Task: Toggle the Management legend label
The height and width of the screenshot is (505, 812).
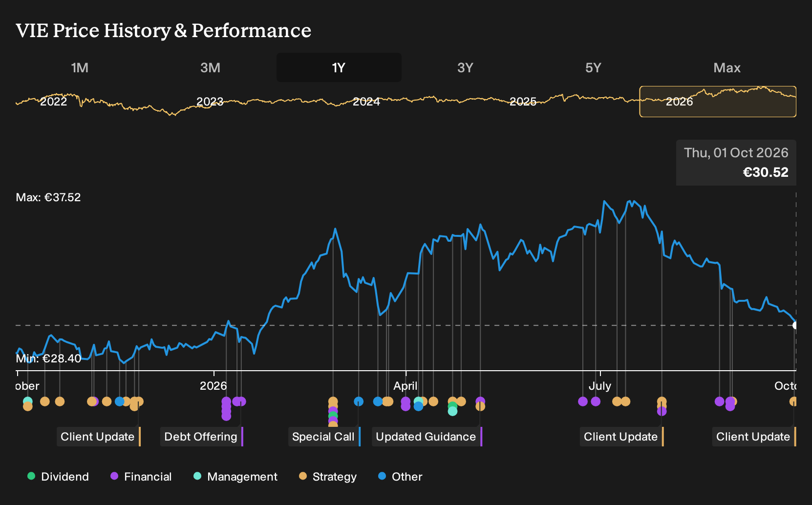Action: click(242, 477)
